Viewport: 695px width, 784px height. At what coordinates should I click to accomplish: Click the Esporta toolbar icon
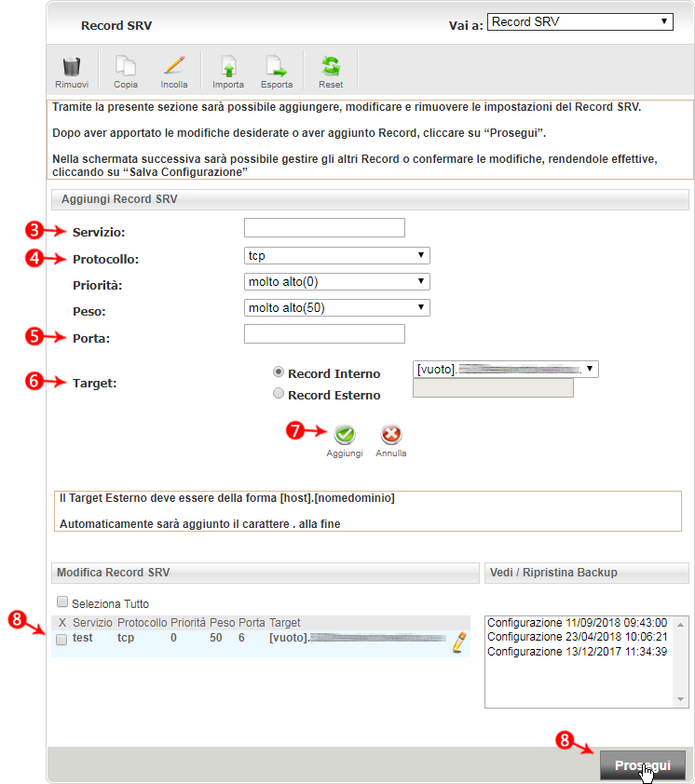[x=276, y=66]
